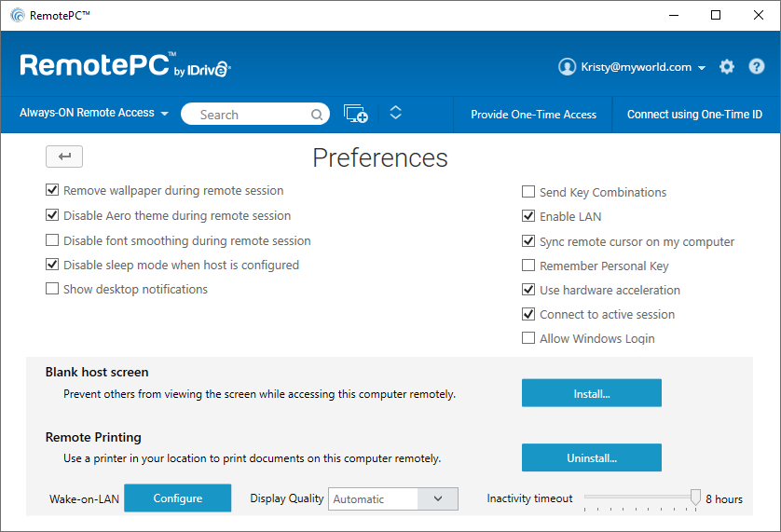
Task: Click the RemotePC title bar app icon
Action: [18, 15]
